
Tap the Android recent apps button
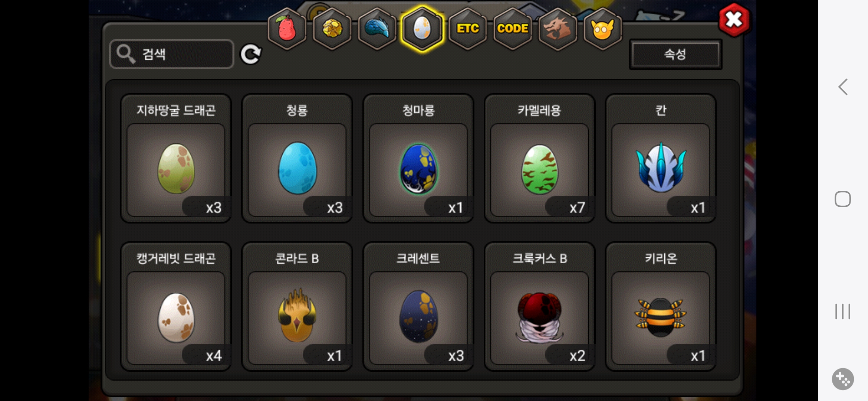(x=843, y=311)
